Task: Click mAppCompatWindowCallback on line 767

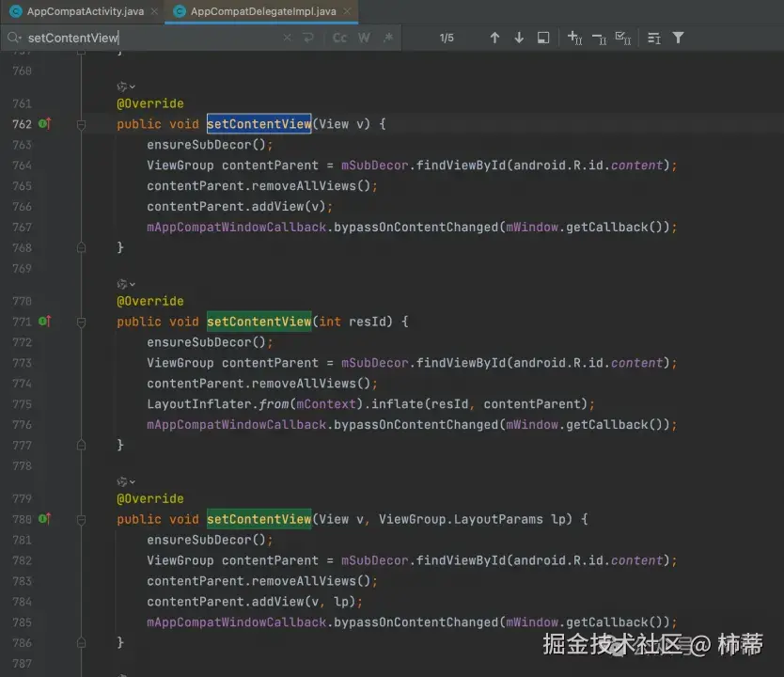Action: click(x=236, y=227)
